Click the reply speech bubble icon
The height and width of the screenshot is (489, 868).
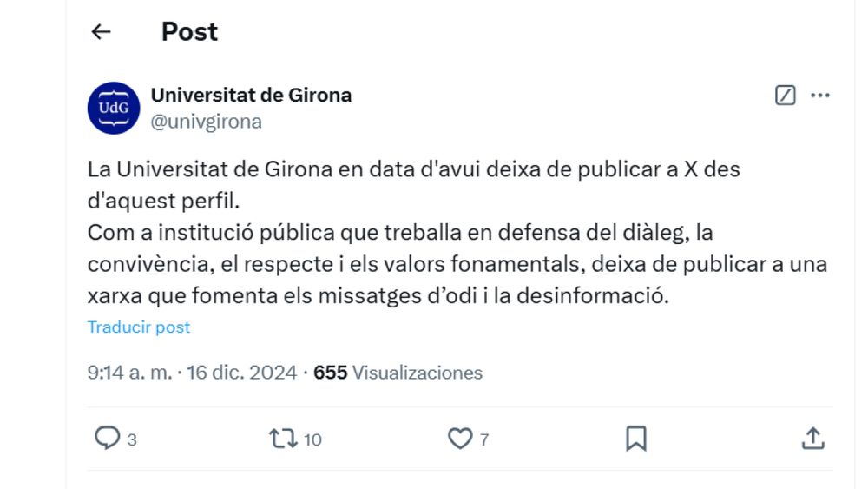pyautogui.click(x=107, y=438)
